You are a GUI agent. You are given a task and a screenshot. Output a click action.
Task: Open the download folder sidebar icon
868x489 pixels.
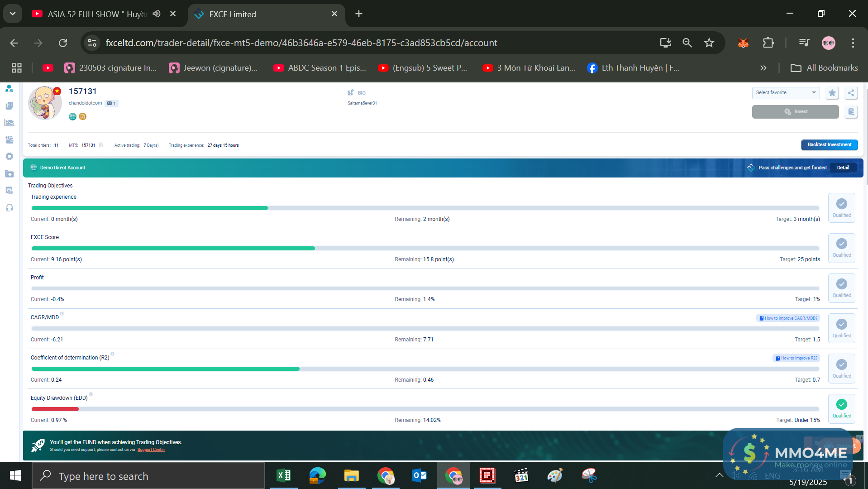coord(9,173)
